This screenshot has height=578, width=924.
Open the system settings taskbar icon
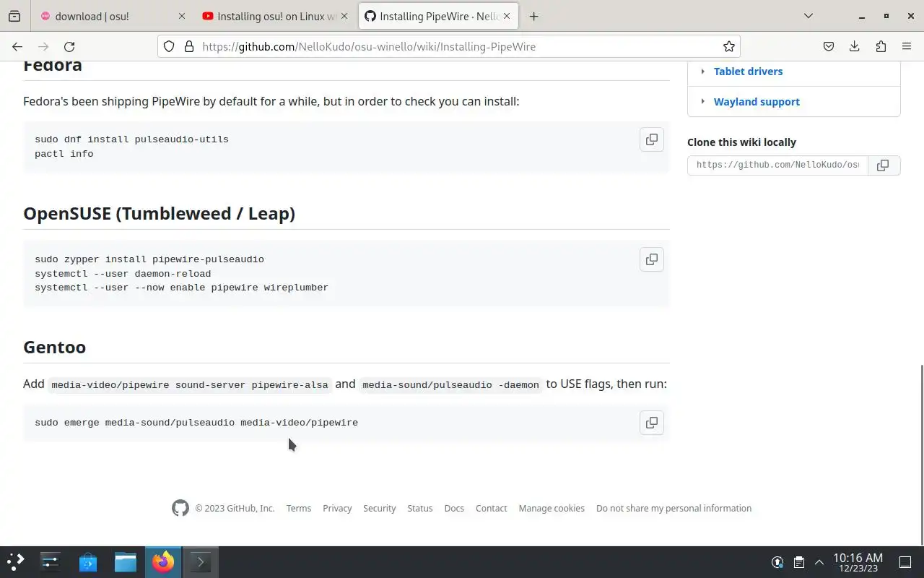point(51,561)
